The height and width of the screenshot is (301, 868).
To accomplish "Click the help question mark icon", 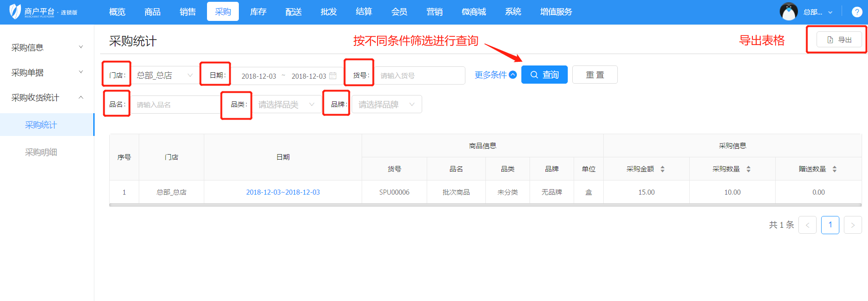I will point(857,12).
